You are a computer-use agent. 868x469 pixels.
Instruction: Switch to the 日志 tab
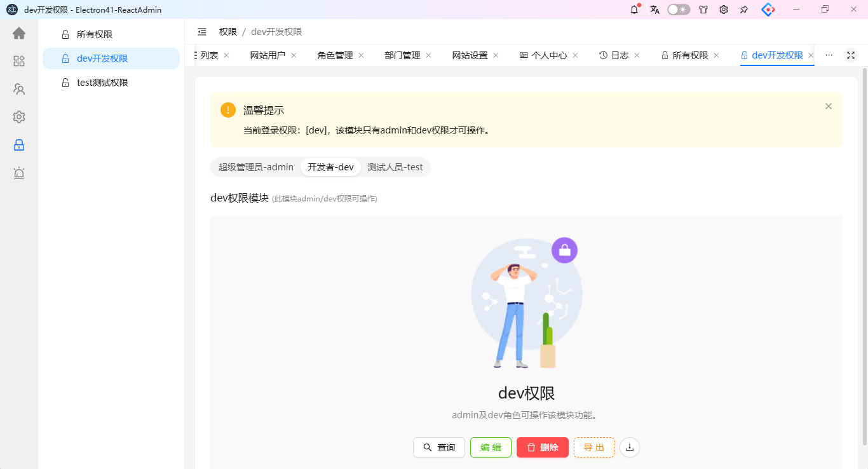(x=614, y=55)
